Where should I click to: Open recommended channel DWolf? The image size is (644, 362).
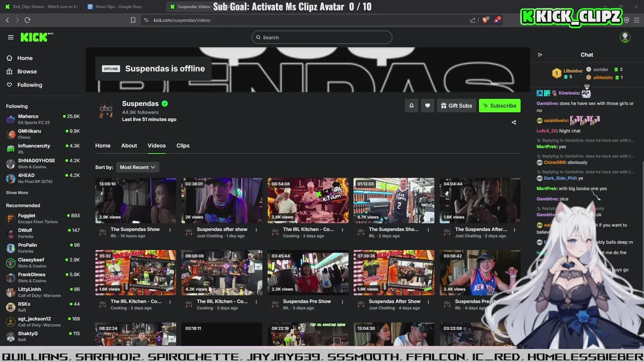pyautogui.click(x=43, y=233)
